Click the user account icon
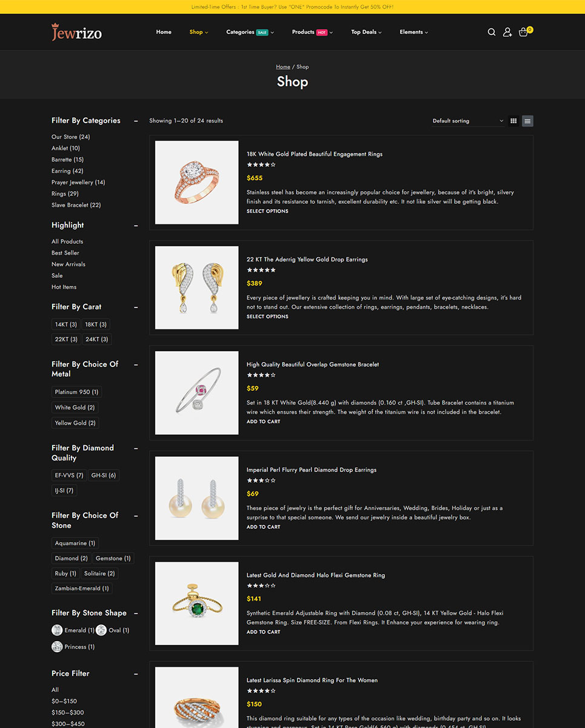Image resolution: width=585 pixels, height=728 pixels. (507, 32)
